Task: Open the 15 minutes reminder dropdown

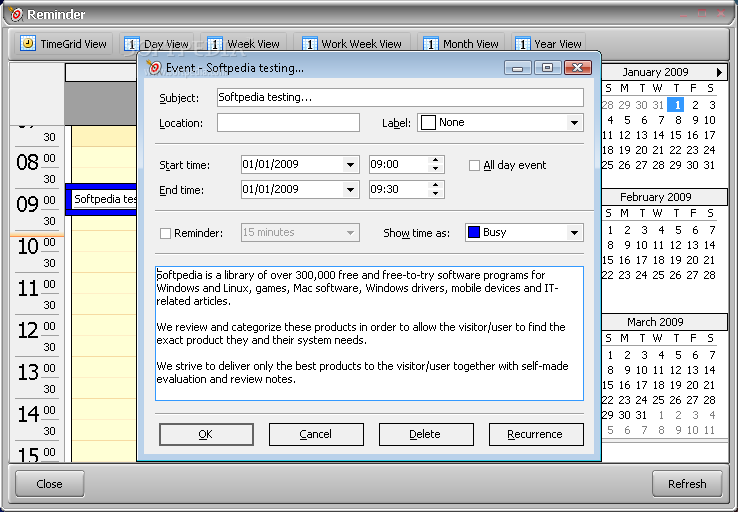Action: tap(350, 232)
